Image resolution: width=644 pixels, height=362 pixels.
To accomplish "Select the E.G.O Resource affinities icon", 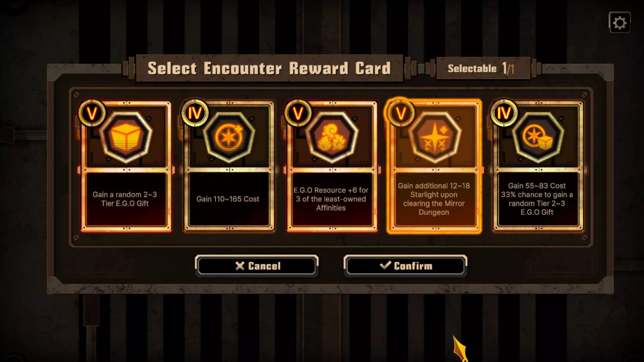I will pos(332,137).
